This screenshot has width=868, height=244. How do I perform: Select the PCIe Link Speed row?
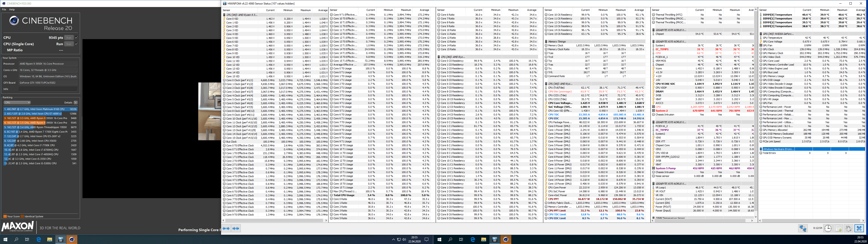click(812, 142)
